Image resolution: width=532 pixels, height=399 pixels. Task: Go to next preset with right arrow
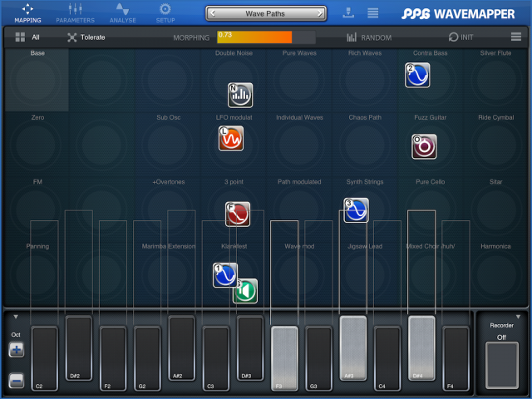[x=318, y=13]
